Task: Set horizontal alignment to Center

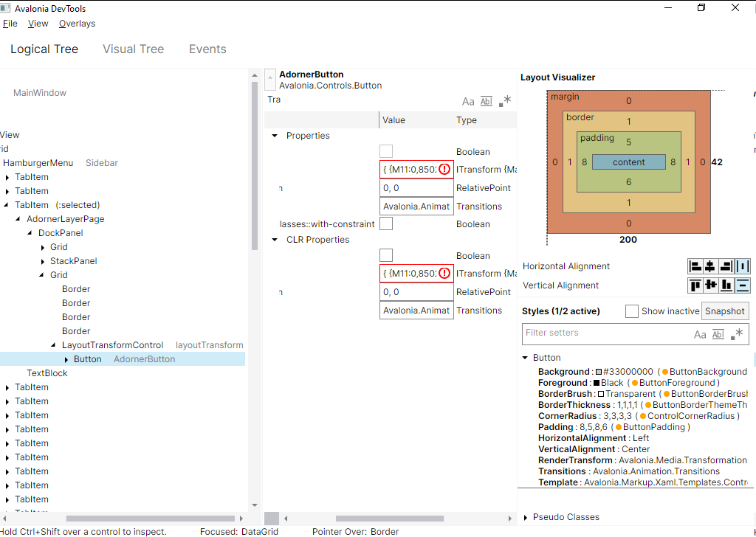Action: (x=711, y=266)
